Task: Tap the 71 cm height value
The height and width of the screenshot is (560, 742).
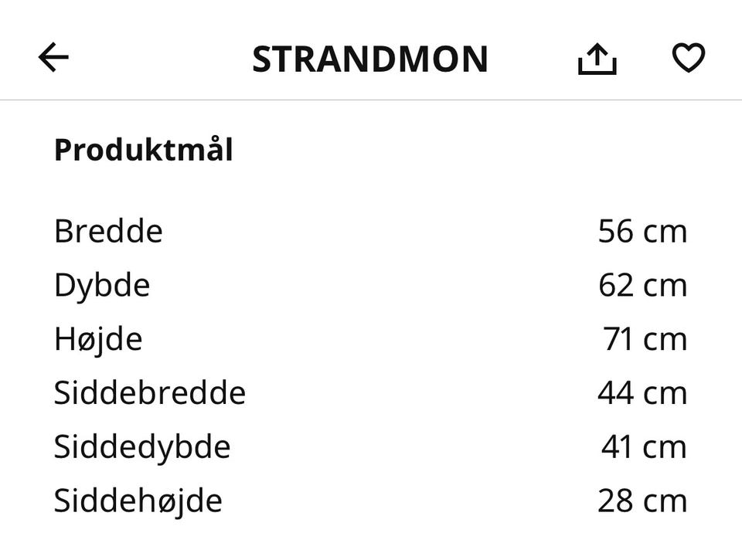Action: click(645, 339)
